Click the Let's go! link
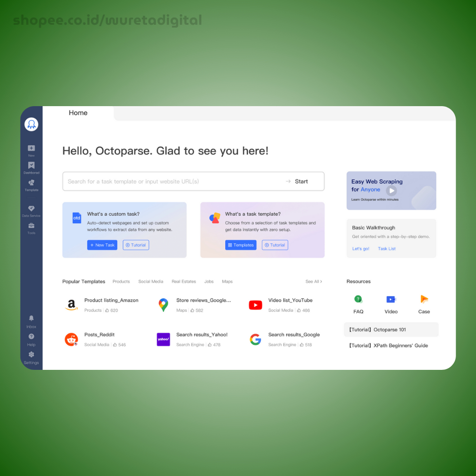476x476 pixels. tap(360, 248)
